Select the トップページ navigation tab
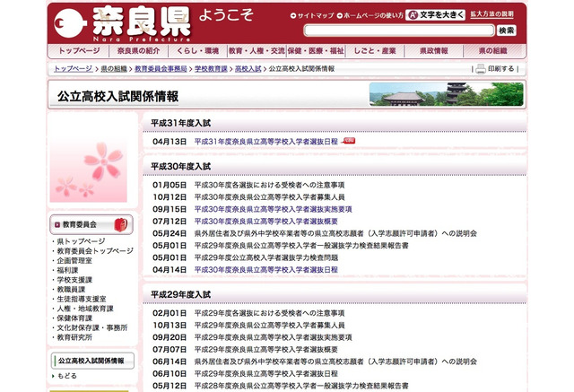This screenshot has height=392, width=574. (x=79, y=51)
